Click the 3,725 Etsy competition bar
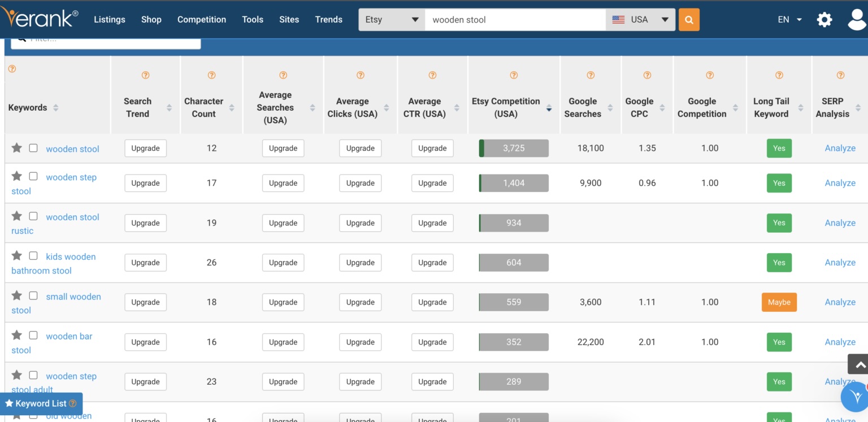The height and width of the screenshot is (422, 868). (514, 149)
